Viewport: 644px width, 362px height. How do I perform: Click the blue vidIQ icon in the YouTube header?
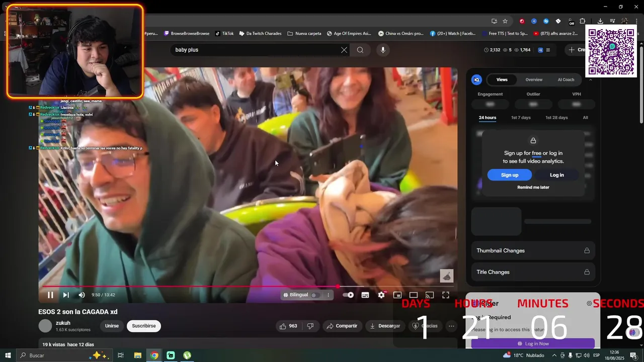click(x=540, y=50)
